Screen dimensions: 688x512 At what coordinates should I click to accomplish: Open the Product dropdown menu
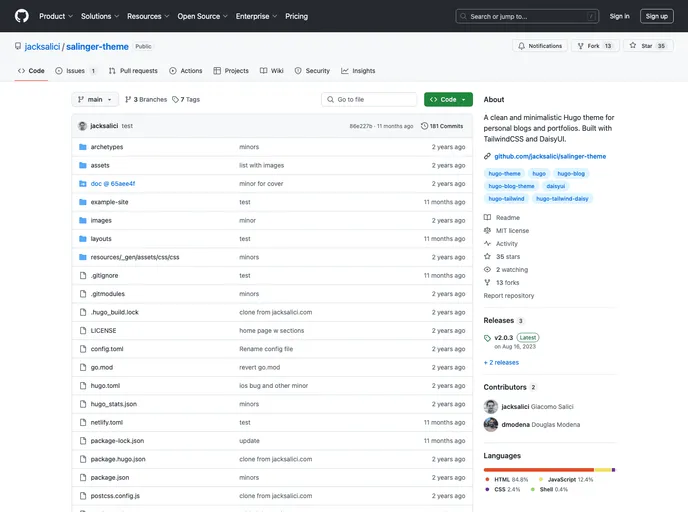[56, 16]
